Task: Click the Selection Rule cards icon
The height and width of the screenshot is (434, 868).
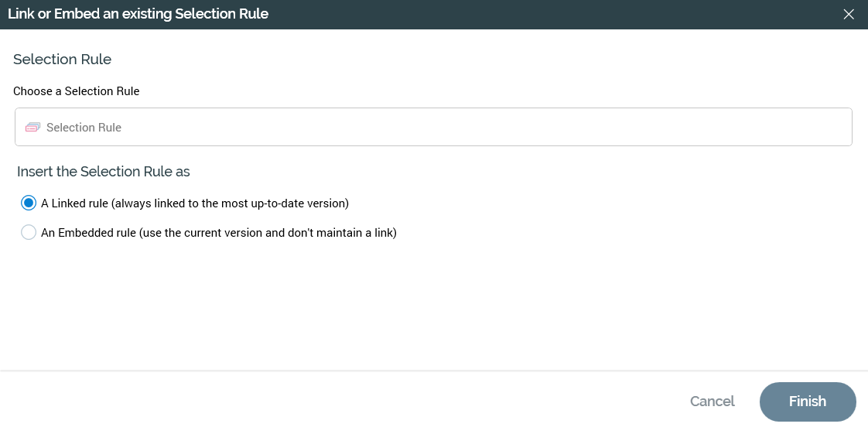Action: (x=32, y=128)
